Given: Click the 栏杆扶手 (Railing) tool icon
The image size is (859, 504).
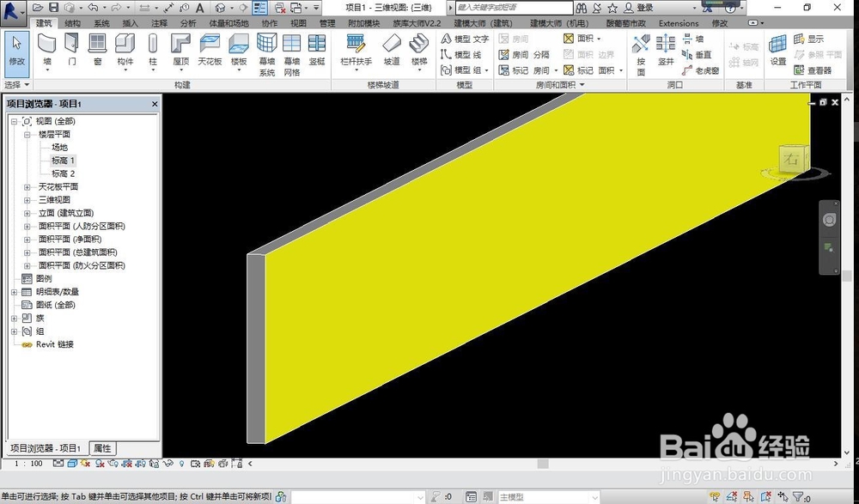Looking at the screenshot, I should (x=356, y=44).
